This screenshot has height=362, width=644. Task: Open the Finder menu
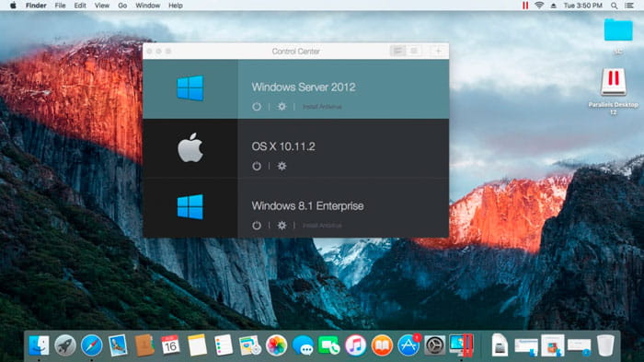[x=36, y=6]
